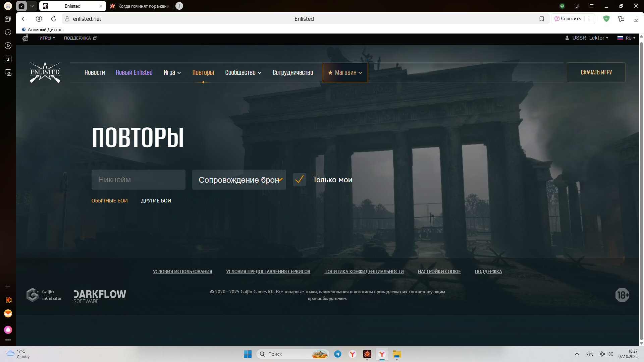644x362 pixels.
Task: Click the Gaijin snail logo icon
Action: 25,38
